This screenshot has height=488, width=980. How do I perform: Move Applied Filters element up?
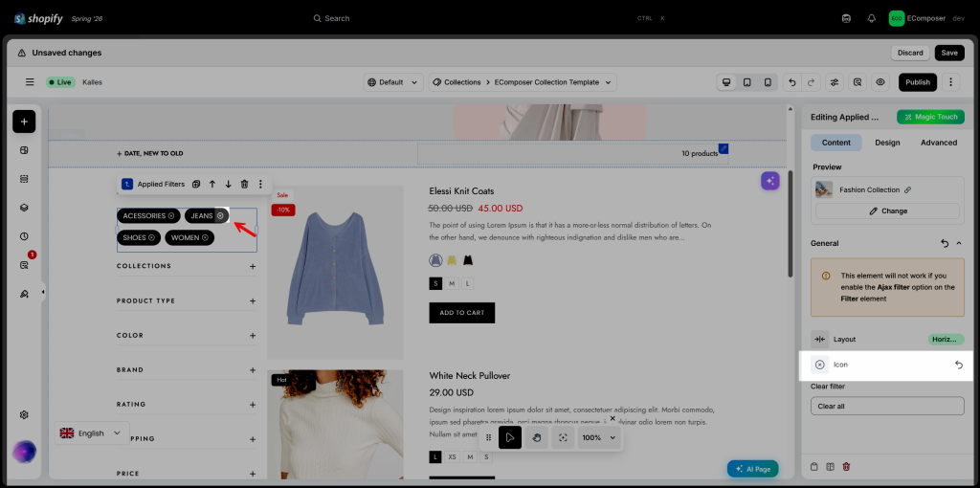pyautogui.click(x=212, y=184)
